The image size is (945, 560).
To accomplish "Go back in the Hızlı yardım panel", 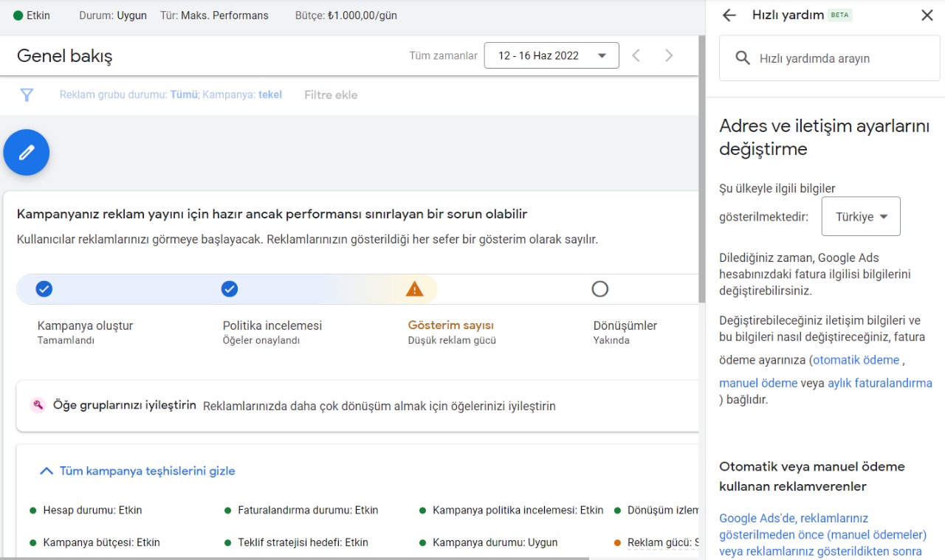I will (729, 15).
